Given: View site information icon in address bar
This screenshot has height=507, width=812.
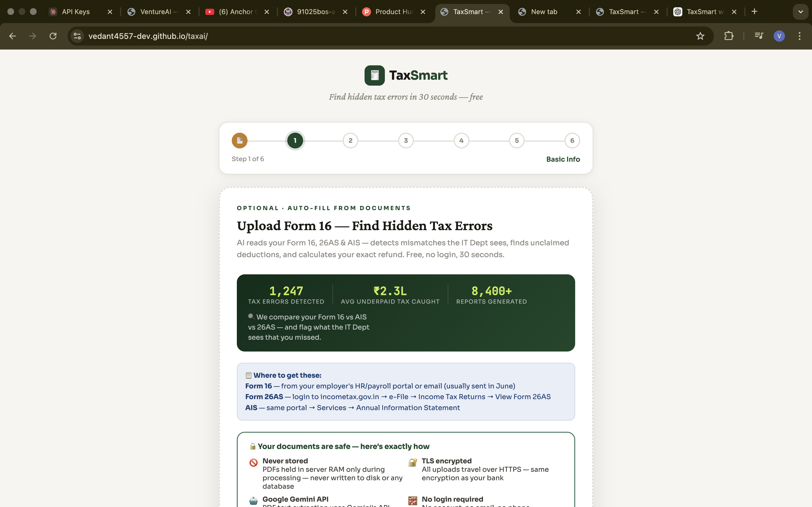Looking at the screenshot, I should pos(78,36).
